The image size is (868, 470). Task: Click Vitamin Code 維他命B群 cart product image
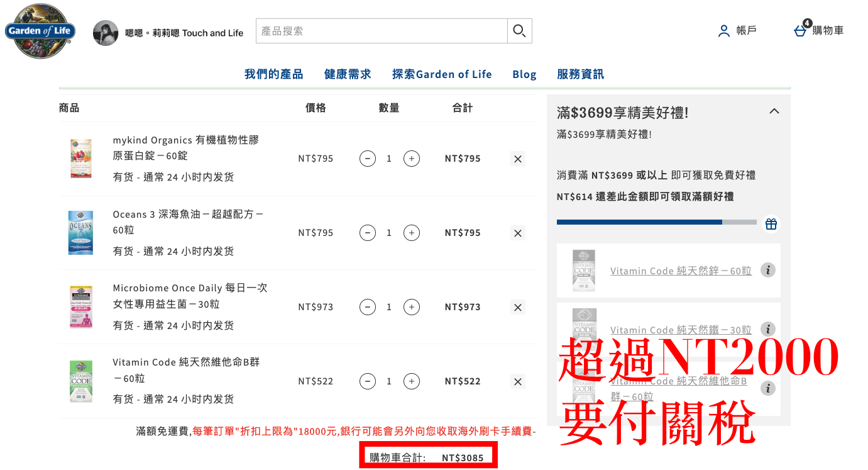(80, 381)
